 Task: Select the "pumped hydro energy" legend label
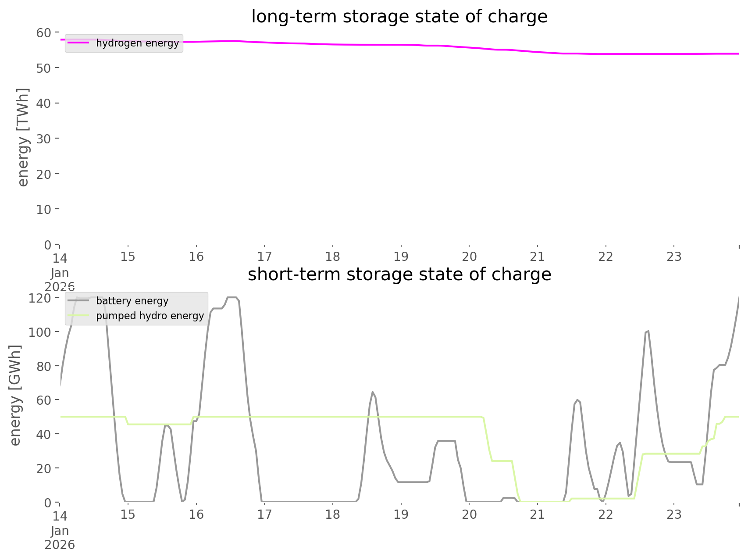150,316
